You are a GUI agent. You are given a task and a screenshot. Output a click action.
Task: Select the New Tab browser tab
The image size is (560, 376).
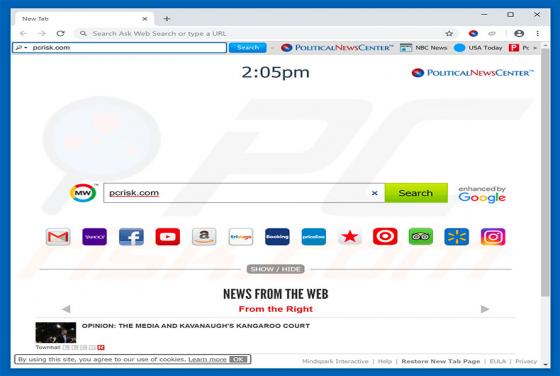(x=84, y=19)
